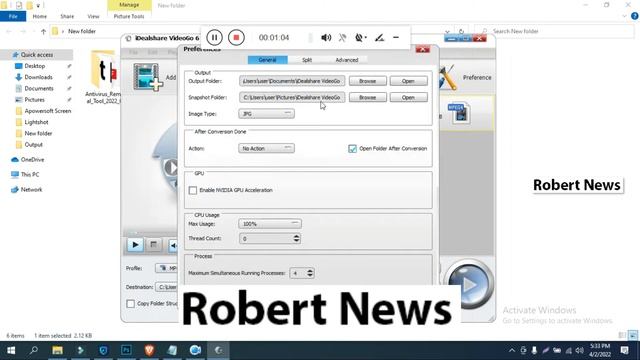This screenshot has width=640, height=360.
Task: Browse for the Output Folder
Action: 367,81
